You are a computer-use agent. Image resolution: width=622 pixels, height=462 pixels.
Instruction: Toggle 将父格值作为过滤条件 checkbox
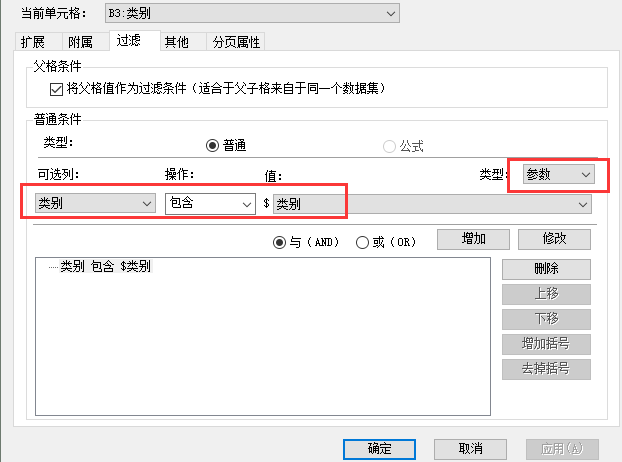pyautogui.click(x=56, y=89)
